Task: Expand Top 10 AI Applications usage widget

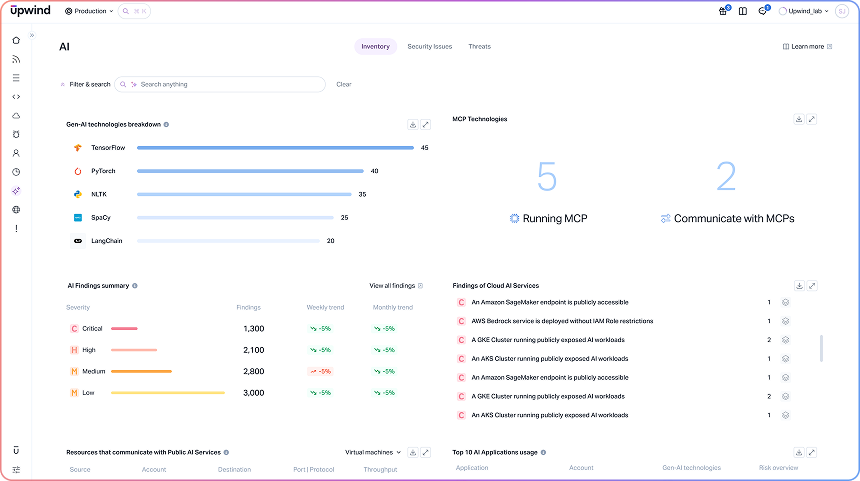Action: coord(812,452)
